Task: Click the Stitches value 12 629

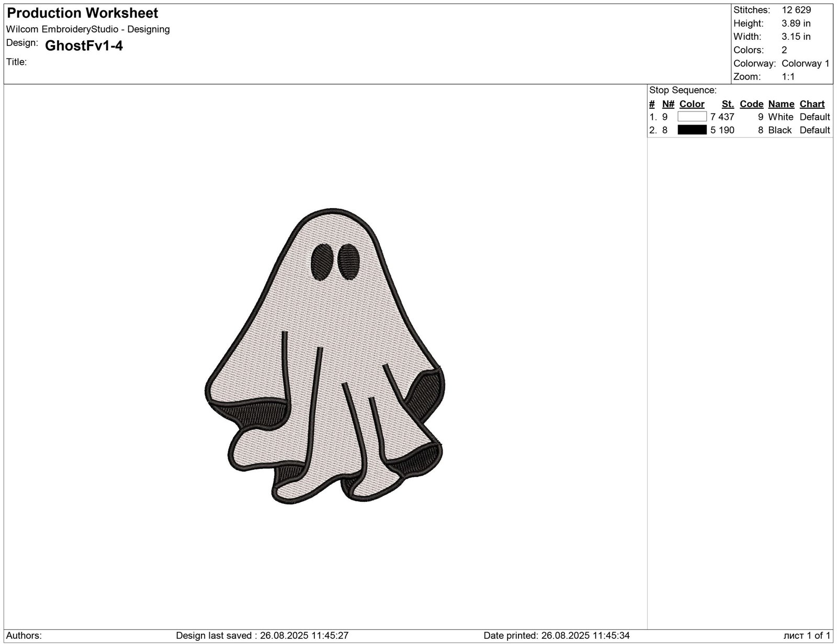Action: [x=796, y=10]
